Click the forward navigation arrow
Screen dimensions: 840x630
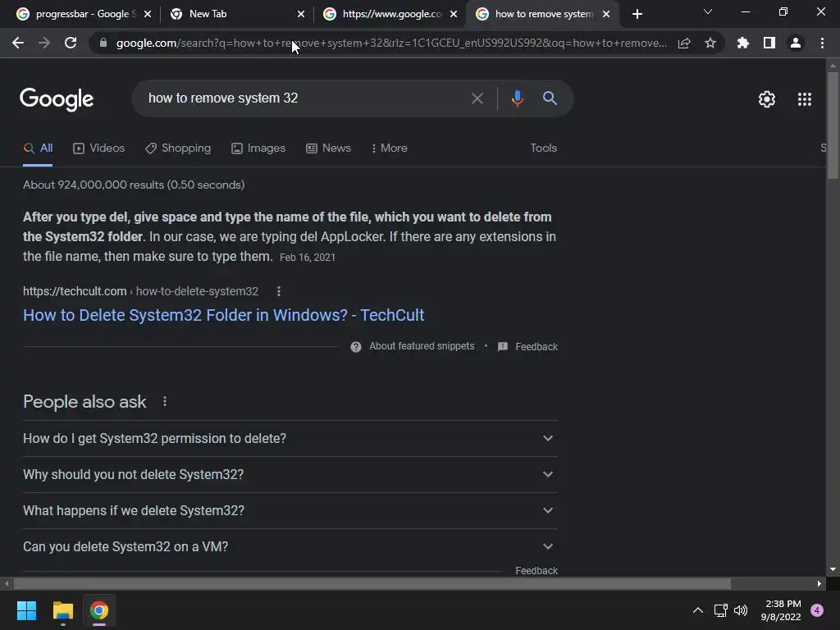tap(44, 43)
